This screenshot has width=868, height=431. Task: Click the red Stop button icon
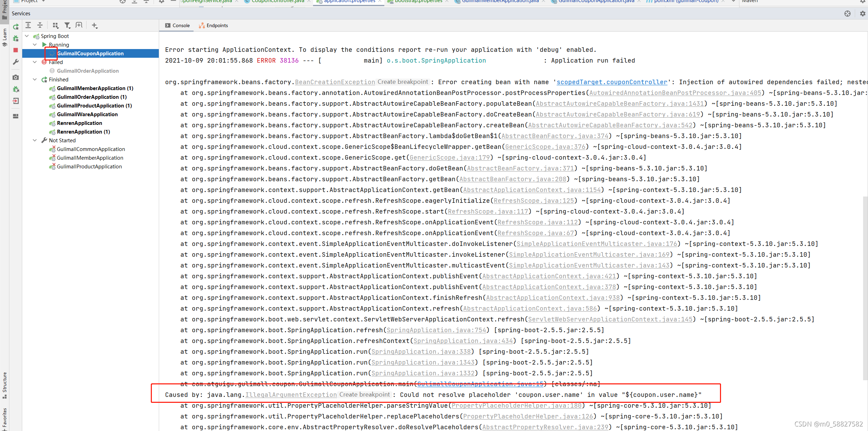coord(16,50)
